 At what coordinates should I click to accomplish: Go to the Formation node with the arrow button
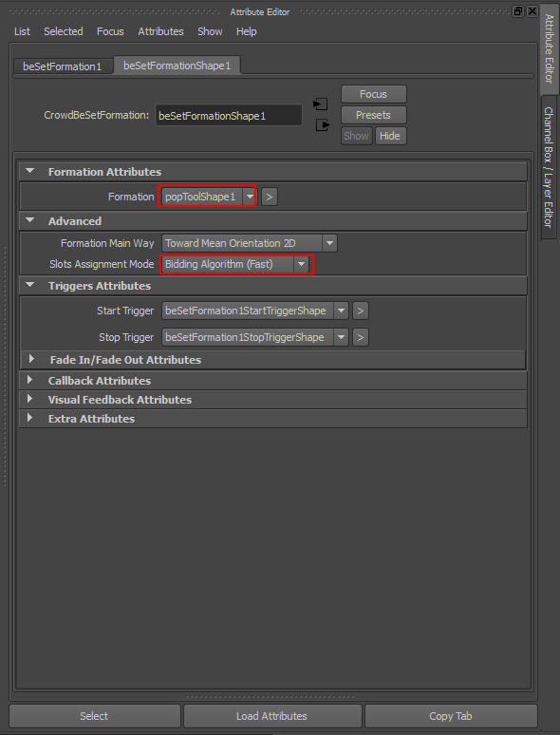click(269, 197)
